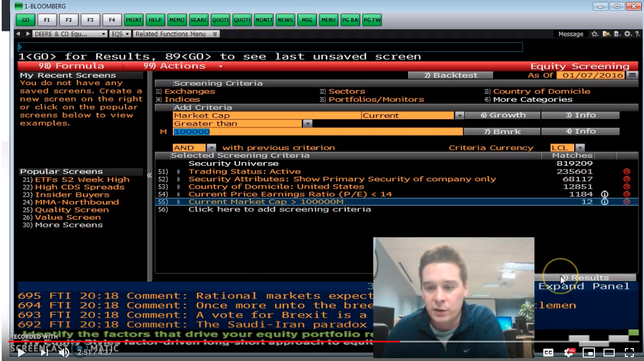Open the ETFs 52 Week High screen
644x361 pixels.
[75, 180]
